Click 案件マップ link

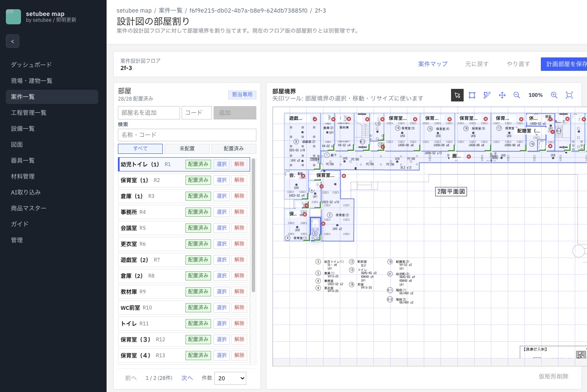click(x=433, y=64)
